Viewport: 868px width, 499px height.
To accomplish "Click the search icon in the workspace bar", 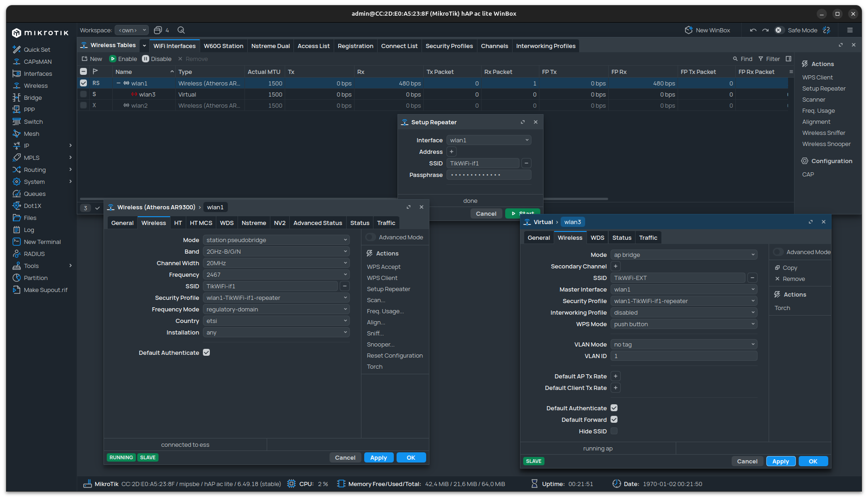I will [181, 30].
